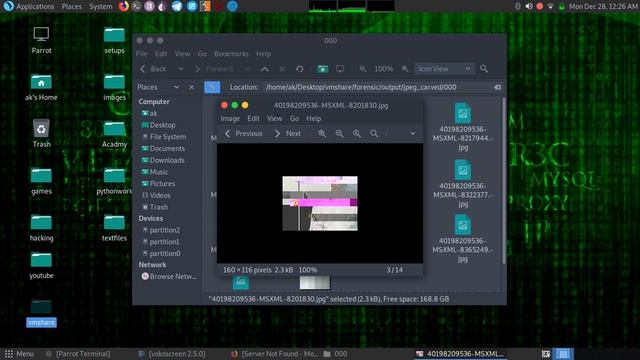Click the clock in the top panel

[603, 6]
